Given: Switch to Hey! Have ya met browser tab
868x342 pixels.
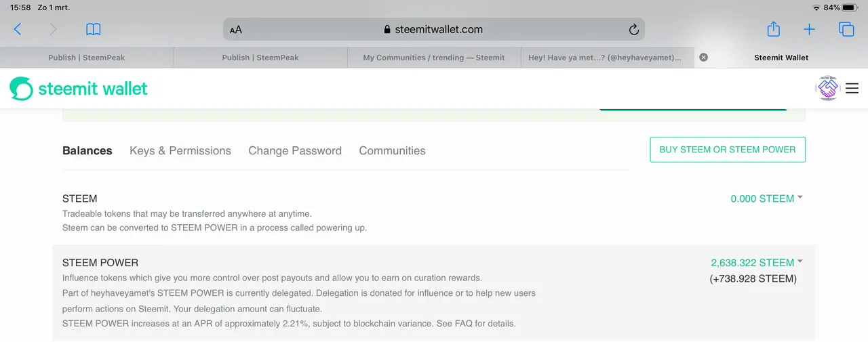Looking at the screenshot, I should 608,58.
